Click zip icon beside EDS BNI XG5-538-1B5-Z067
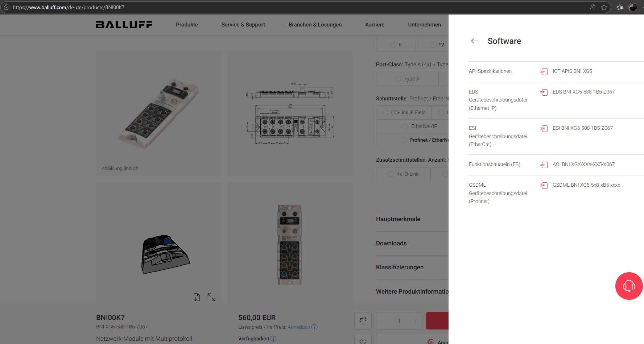The height and width of the screenshot is (344, 644). click(x=544, y=92)
